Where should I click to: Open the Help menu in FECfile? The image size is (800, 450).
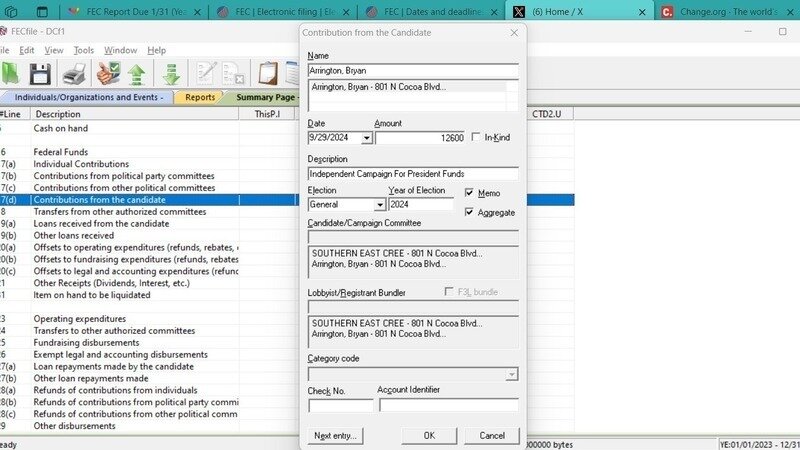coord(157,50)
